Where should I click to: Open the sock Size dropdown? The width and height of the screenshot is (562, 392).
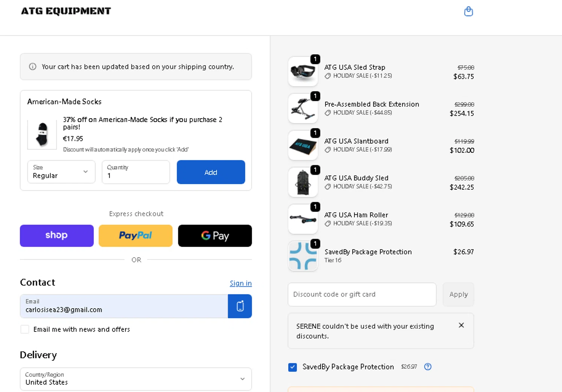point(61,172)
